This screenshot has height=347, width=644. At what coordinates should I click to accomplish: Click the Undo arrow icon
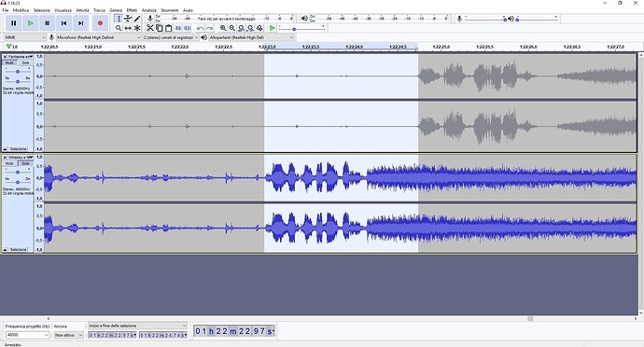pos(200,28)
